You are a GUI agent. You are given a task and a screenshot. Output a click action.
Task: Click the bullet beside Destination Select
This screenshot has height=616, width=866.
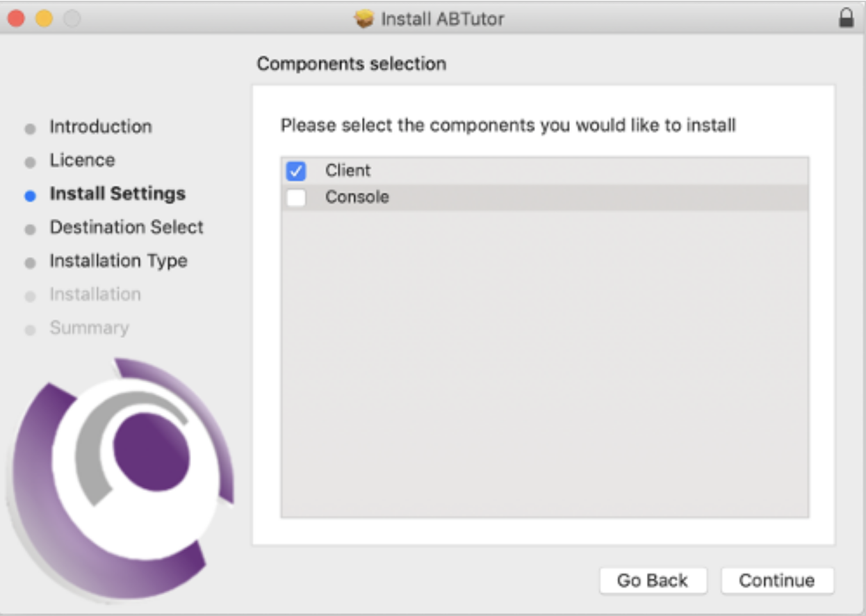coord(30,229)
